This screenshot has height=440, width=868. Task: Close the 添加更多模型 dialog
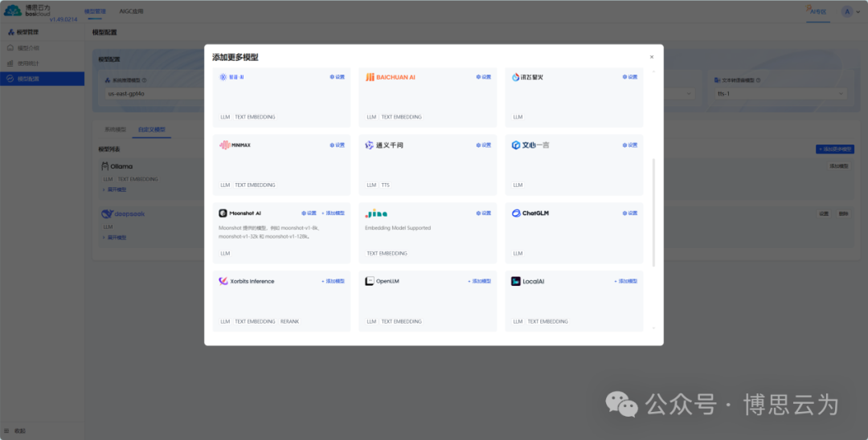pyautogui.click(x=652, y=57)
